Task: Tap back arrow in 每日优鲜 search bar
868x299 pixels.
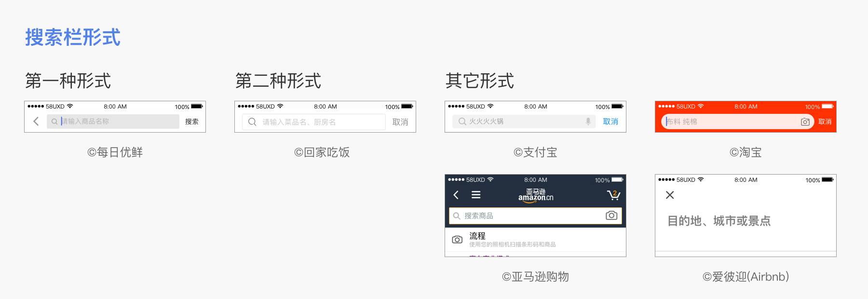Action: pos(36,122)
